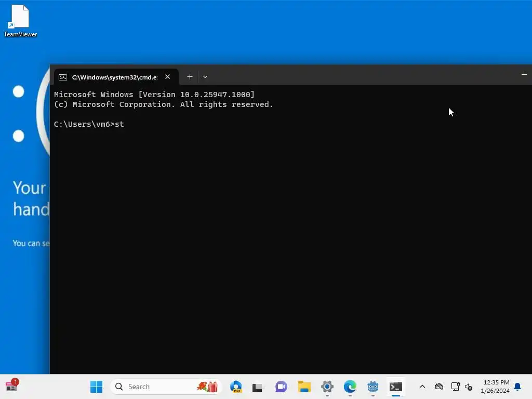Expand the terminal profile dropdown arrow
The height and width of the screenshot is (399, 532).
[205, 77]
